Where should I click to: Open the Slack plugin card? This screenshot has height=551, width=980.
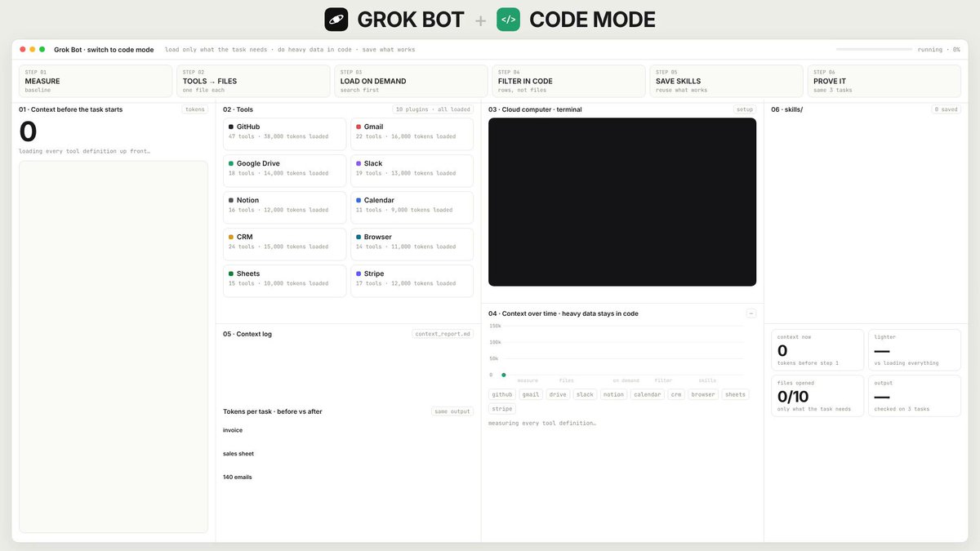(412, 171)
